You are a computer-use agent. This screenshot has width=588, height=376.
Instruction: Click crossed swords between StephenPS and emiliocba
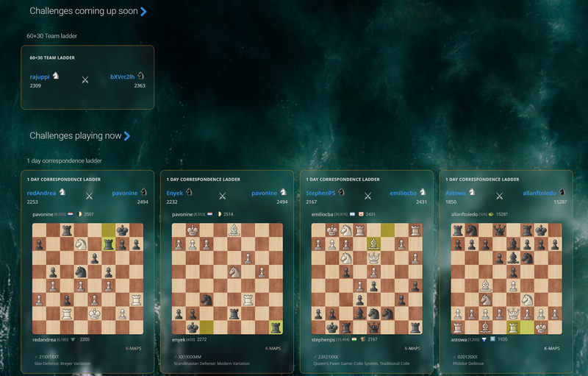[x=368, y=196]
